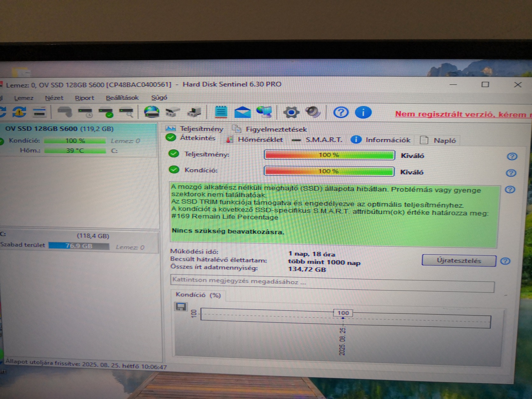Open the Riport menu

click(x=85, y=98)
